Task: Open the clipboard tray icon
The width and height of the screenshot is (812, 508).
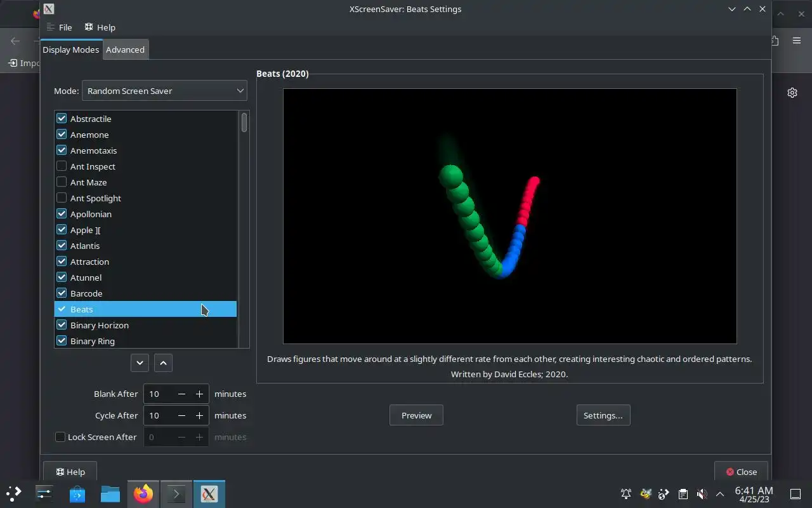Action: [683, 493]
